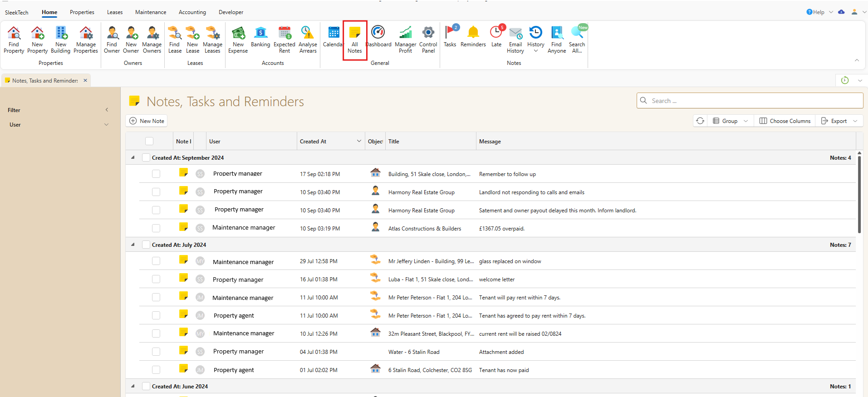Click Choose Columns button

(x=785, y=121)
